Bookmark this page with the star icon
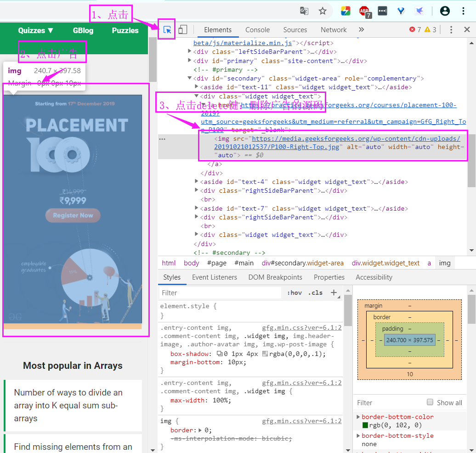The image size is (476, 453). [x=323, y=11]
